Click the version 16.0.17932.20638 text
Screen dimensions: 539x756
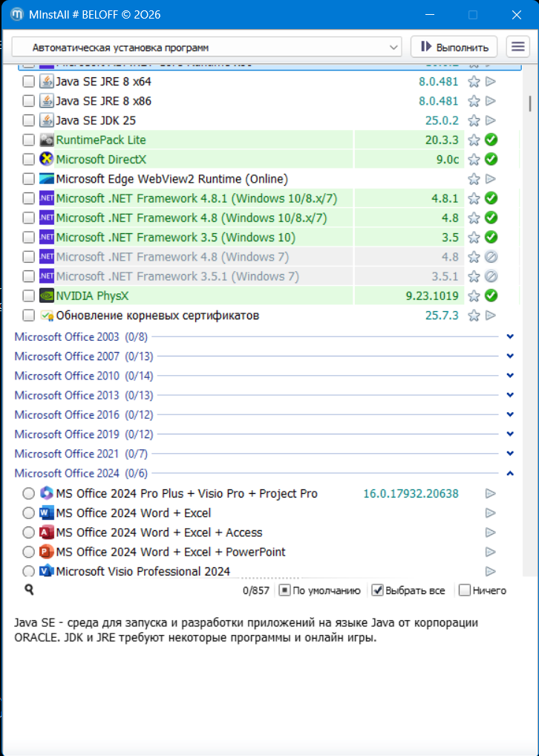click(x=411, y=494)
